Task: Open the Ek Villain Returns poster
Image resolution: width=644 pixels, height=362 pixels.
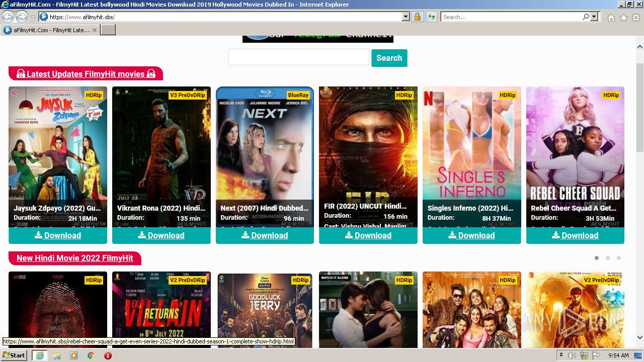Action: click(162, 309)
